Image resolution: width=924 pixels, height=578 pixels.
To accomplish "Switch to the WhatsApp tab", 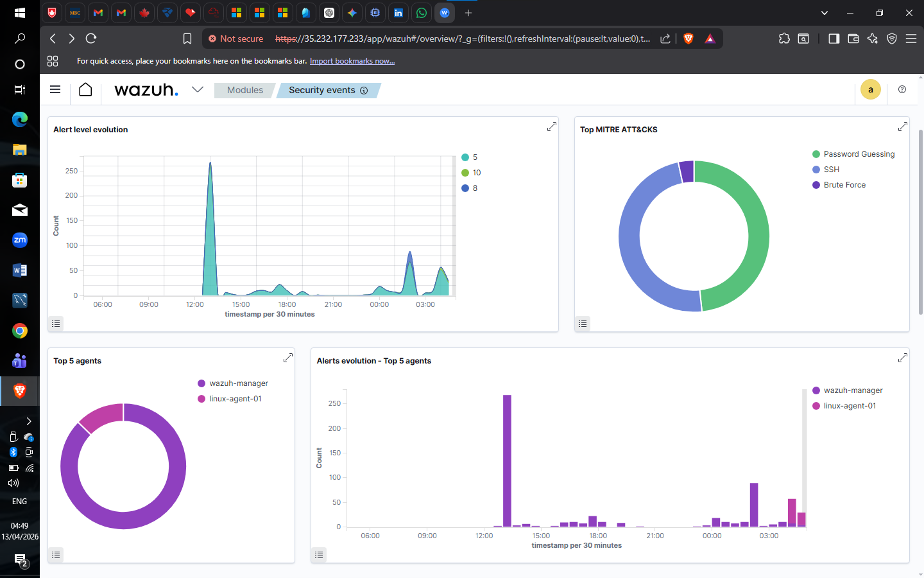I will point(422,13).
